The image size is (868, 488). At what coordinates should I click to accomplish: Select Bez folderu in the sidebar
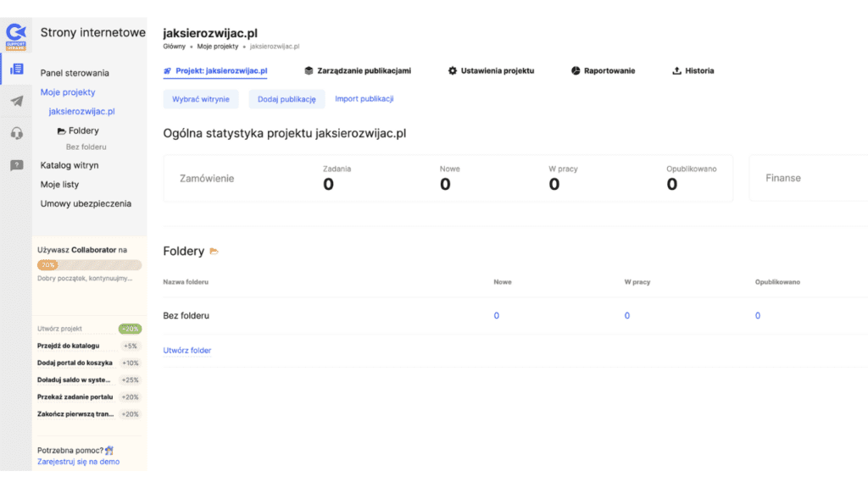[x=86, y=147]
